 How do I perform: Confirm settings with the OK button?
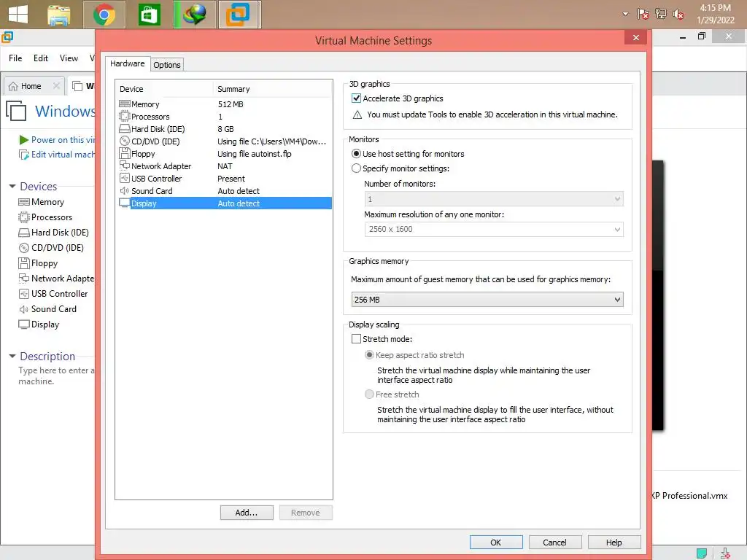coord(496,542)
